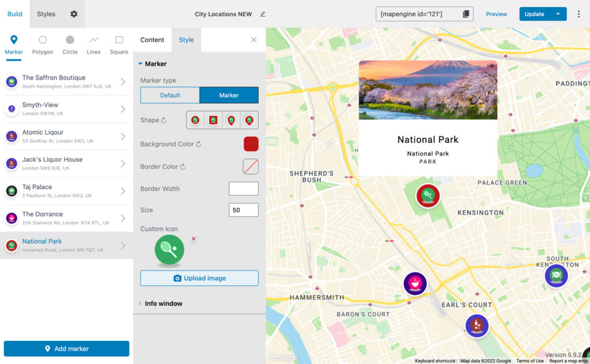This screenshot has width=590, height=364.
Task: Copy the mapengine shortcode
Action: pyautogui.click(x=467, y=14)
